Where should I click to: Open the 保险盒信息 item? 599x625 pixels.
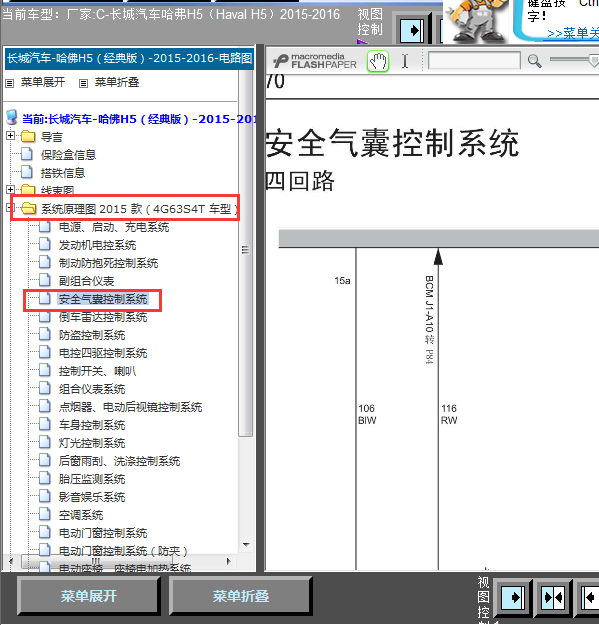point(68,155)
